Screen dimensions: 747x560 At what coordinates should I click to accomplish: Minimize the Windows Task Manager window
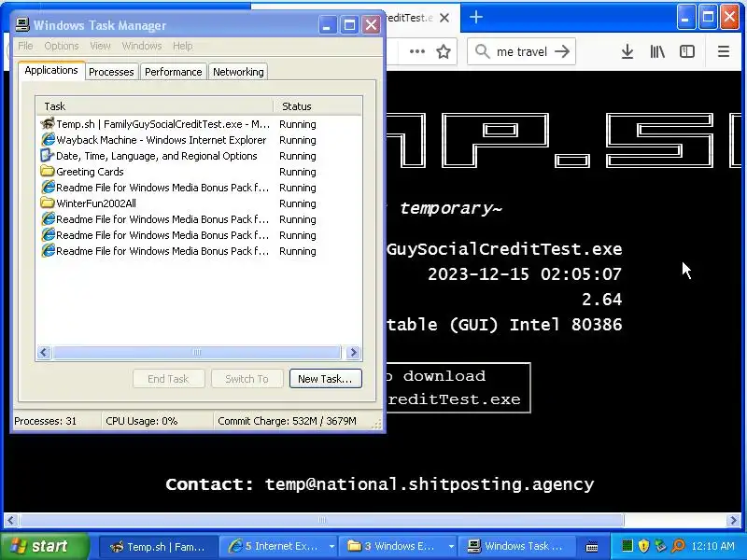click(327, 25)
